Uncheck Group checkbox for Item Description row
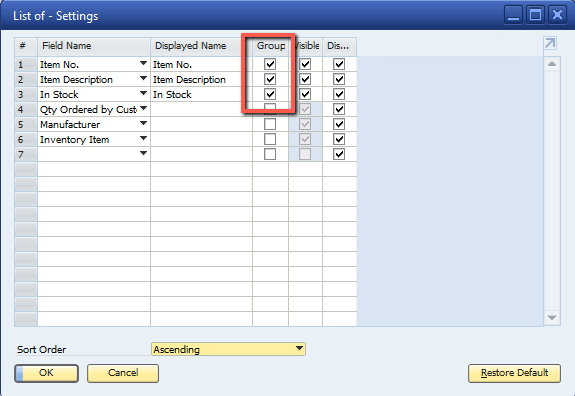The image size is (575, 396). tap(270, 79)
